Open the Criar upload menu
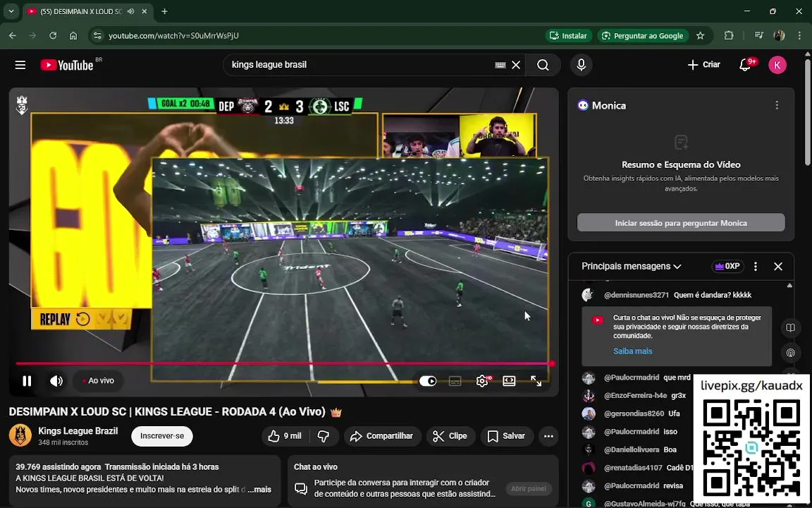Viewport: 812px width, 508px height. tap(703, 65)
